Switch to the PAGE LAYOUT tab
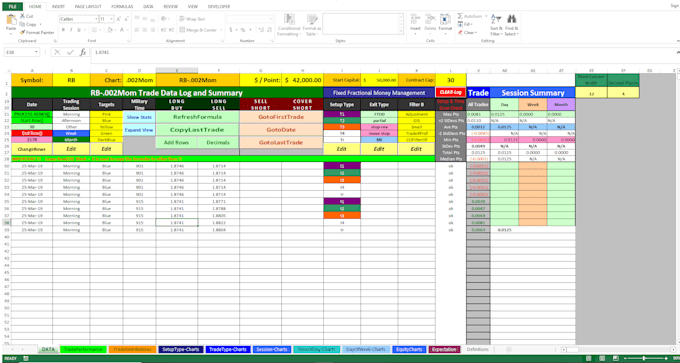The width and height of the screenshot is (680, 363). click(x=88, y=7)
